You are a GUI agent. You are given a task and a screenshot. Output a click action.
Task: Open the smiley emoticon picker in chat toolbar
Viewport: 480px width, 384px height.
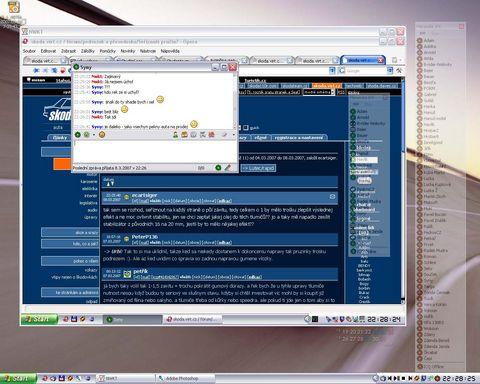click(x=102, y=134)
